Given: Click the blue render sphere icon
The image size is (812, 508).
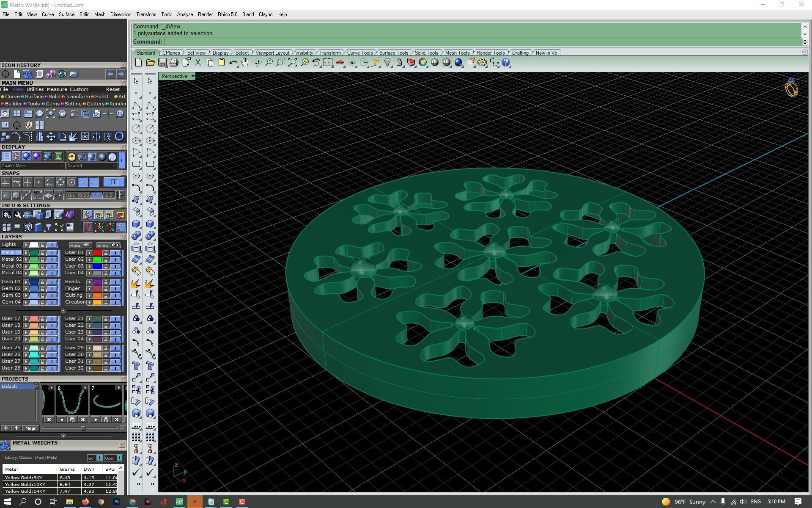Looking at the screenshot, I should tap(458, 63).
